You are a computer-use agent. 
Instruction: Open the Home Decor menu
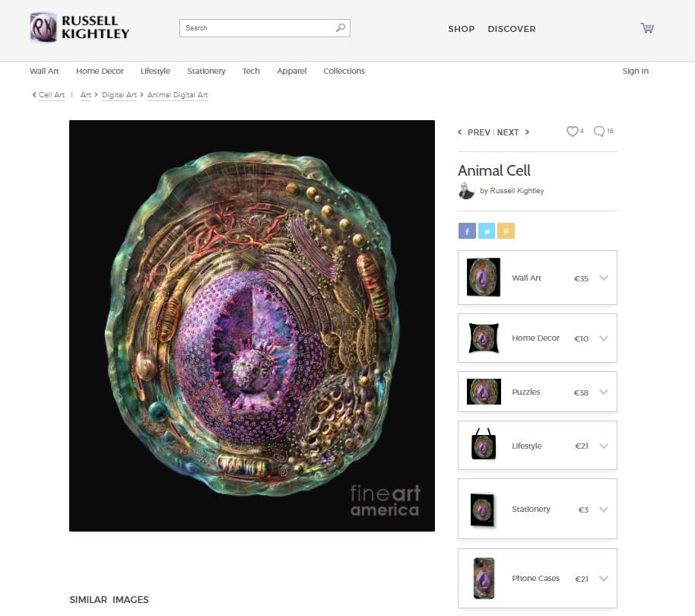(x=100, y=71)
